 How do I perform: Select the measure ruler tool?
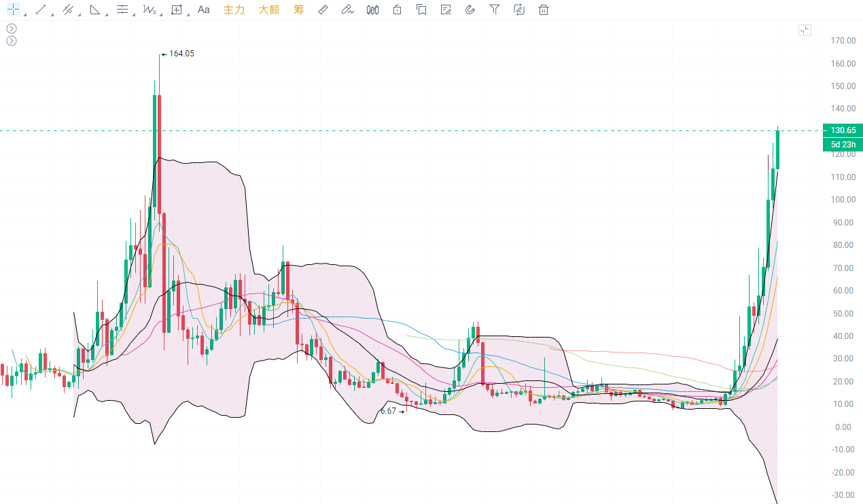323,10
